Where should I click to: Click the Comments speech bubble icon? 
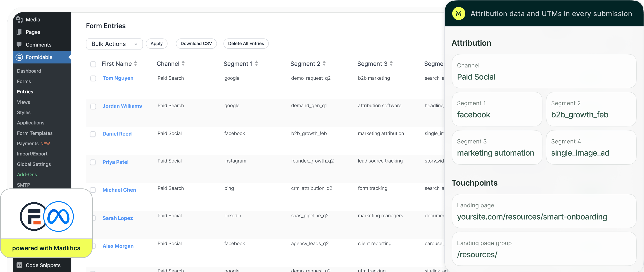(x=19, y=45)
